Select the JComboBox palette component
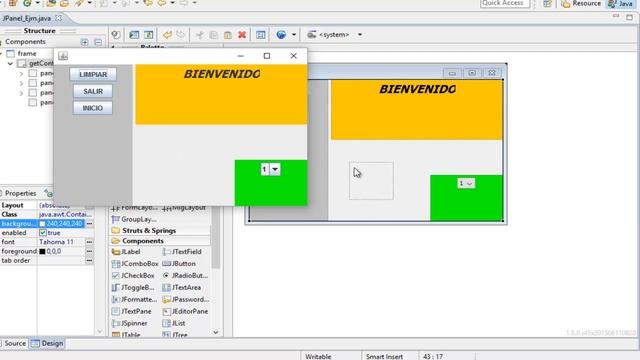This screenshot has height=360, width=640. point(135,264)
